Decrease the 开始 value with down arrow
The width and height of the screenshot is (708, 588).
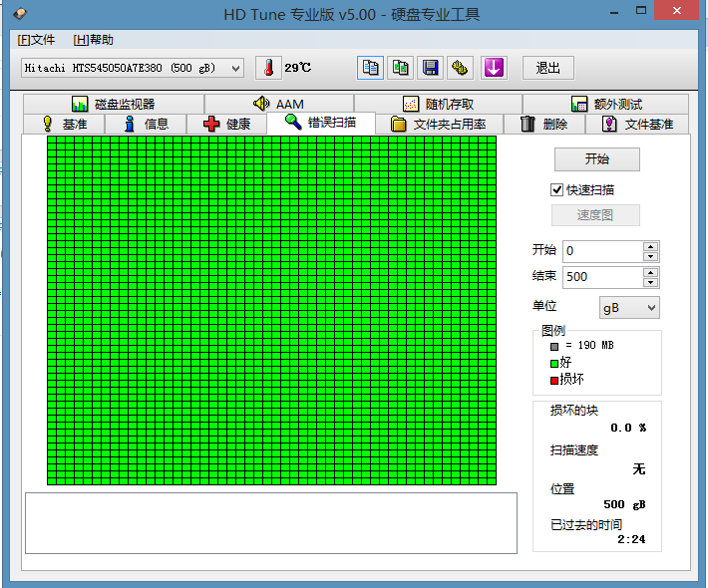point(650,257)
